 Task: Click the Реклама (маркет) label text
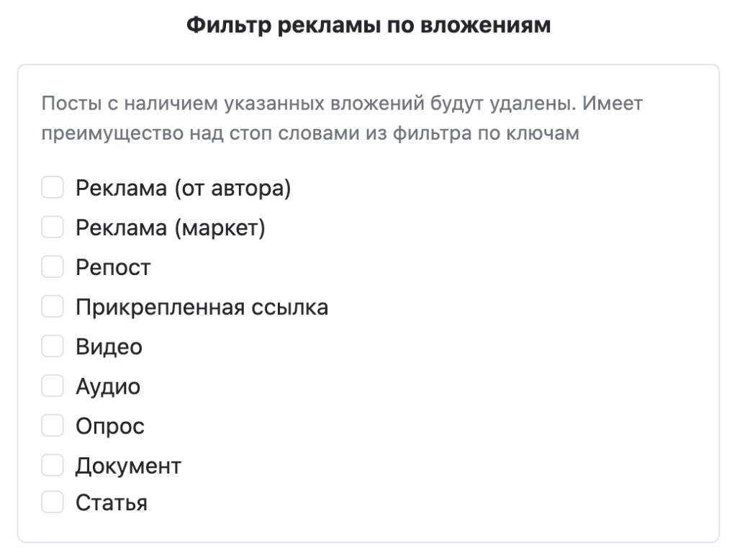[171, 228]
